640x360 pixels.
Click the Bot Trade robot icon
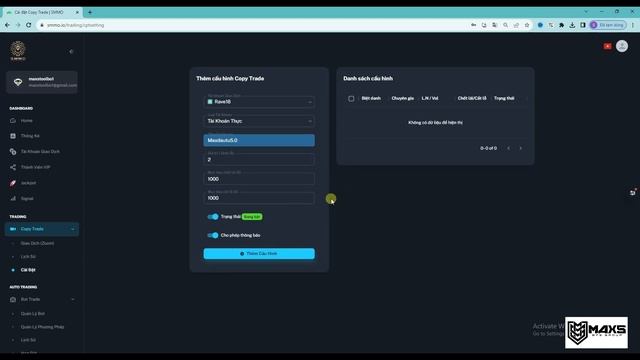tap(13, 299)
